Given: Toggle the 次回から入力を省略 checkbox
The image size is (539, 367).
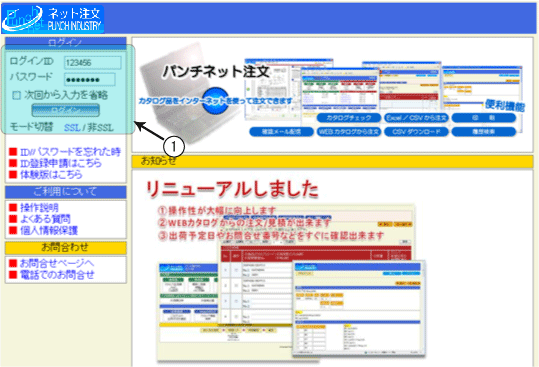Looking at the screenshot, I should pos(16,95).
